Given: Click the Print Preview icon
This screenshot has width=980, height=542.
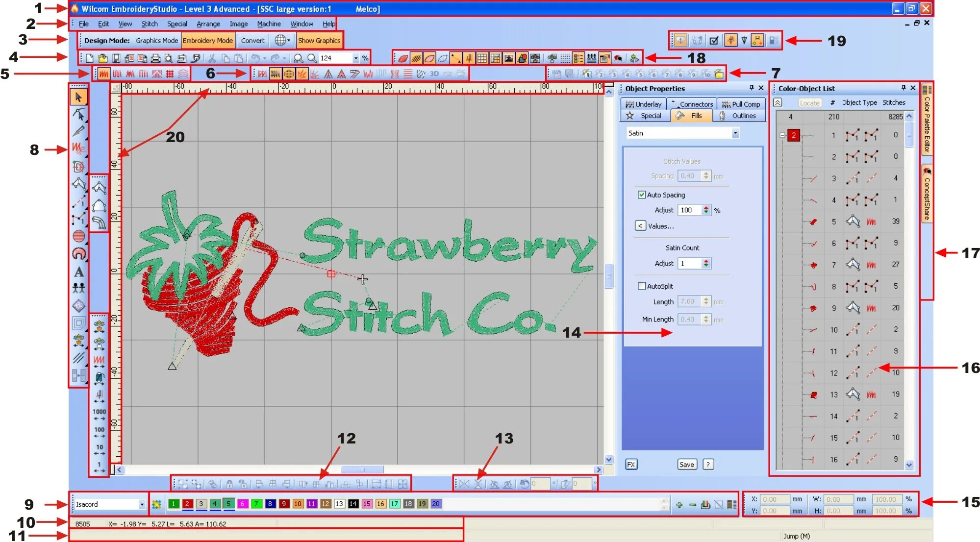Looking at the screenshot, I should [169, 58].
